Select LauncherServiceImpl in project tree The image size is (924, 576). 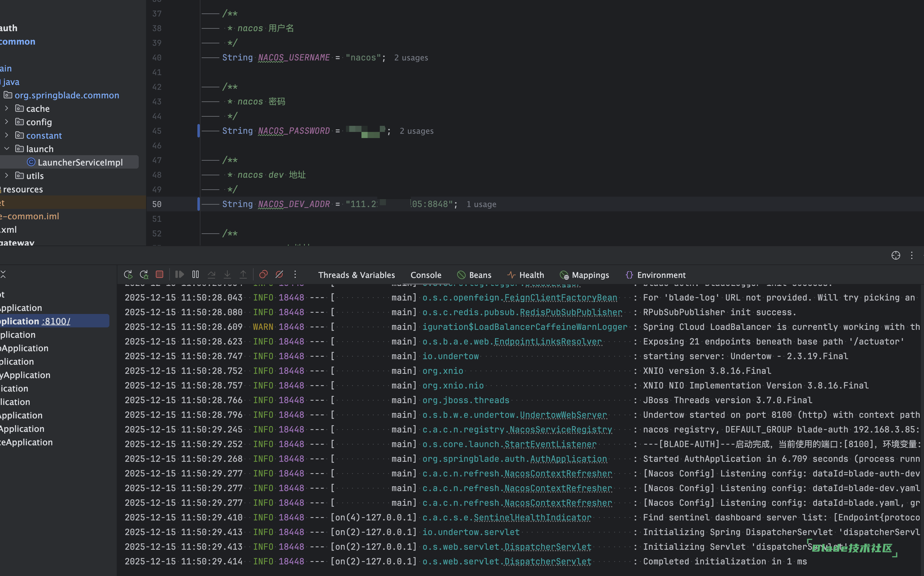[80, 162]
